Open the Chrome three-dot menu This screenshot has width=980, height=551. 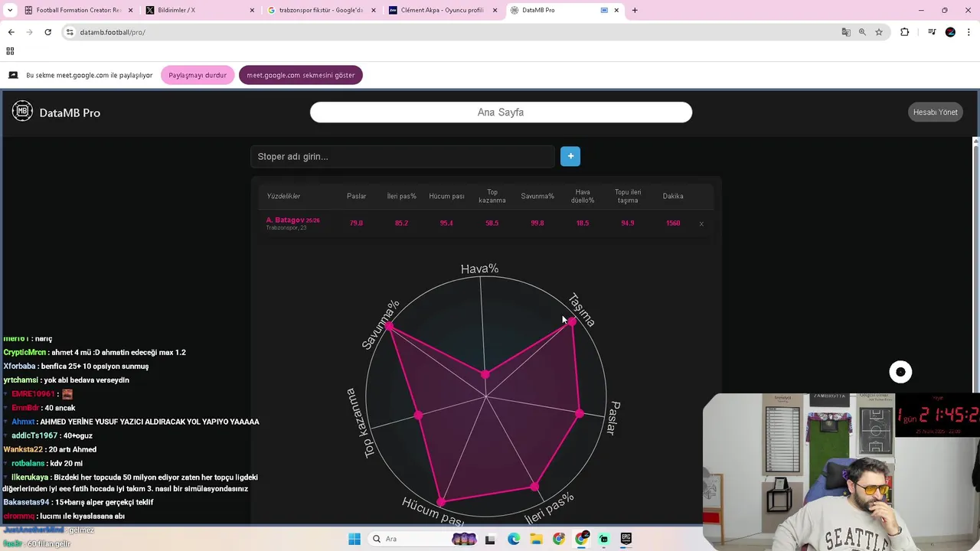[969, 32]
